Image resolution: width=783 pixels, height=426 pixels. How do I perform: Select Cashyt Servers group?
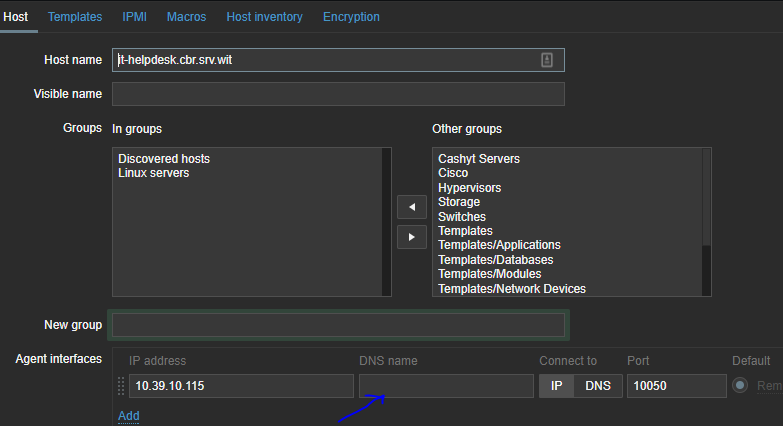pyautogui.click(x=479, y=159)
